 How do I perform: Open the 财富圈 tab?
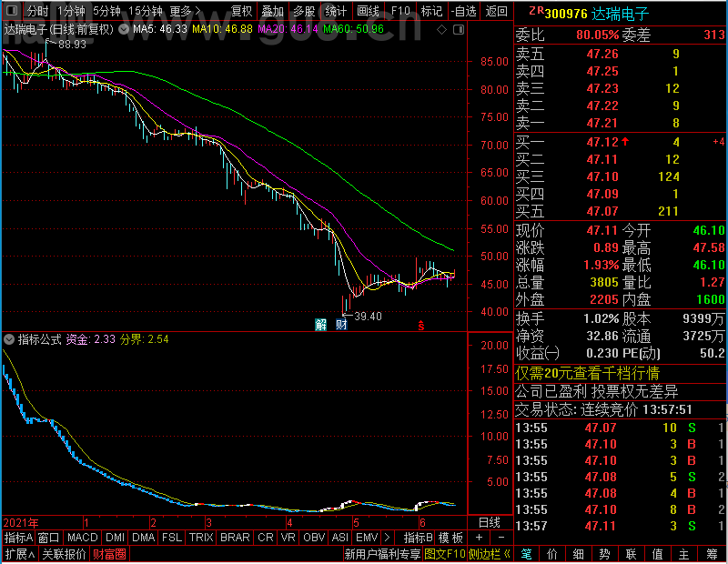(109, 554)
